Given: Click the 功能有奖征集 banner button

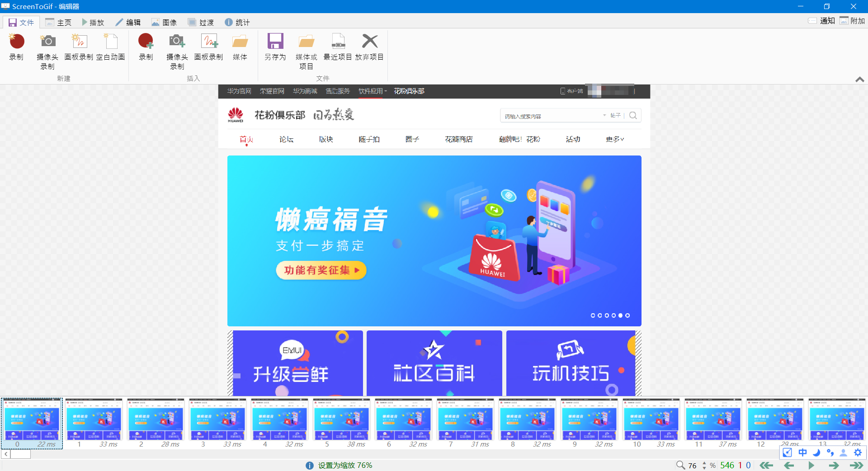Looking at the screenshot, I should 321,270.
